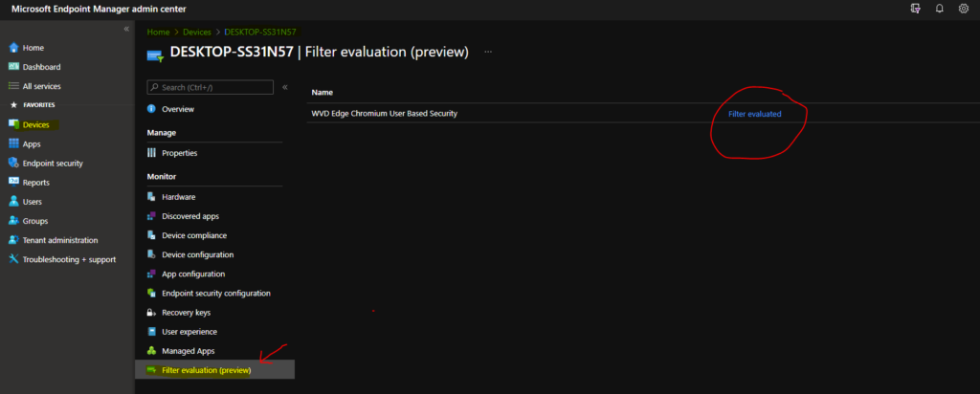
Task: Open the settings gear in the header
Action: (x=963, y=9)
